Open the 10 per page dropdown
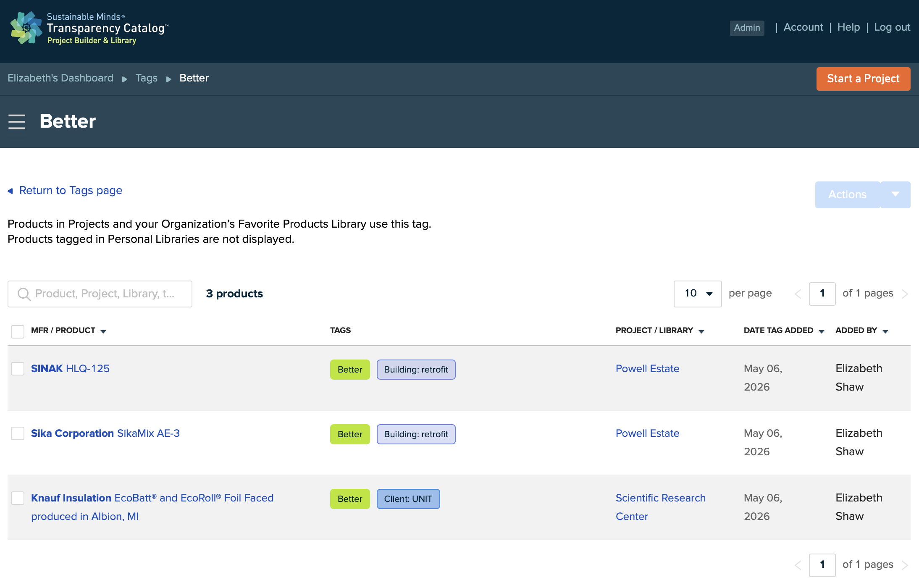The image size is (919, 588). point(698,294)
